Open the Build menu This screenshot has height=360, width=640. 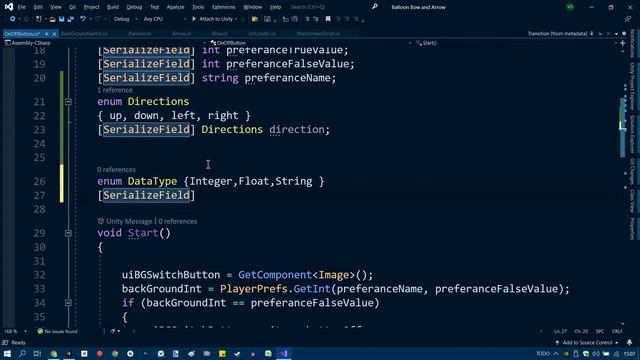pyautogui.click(x=113, y=7)
